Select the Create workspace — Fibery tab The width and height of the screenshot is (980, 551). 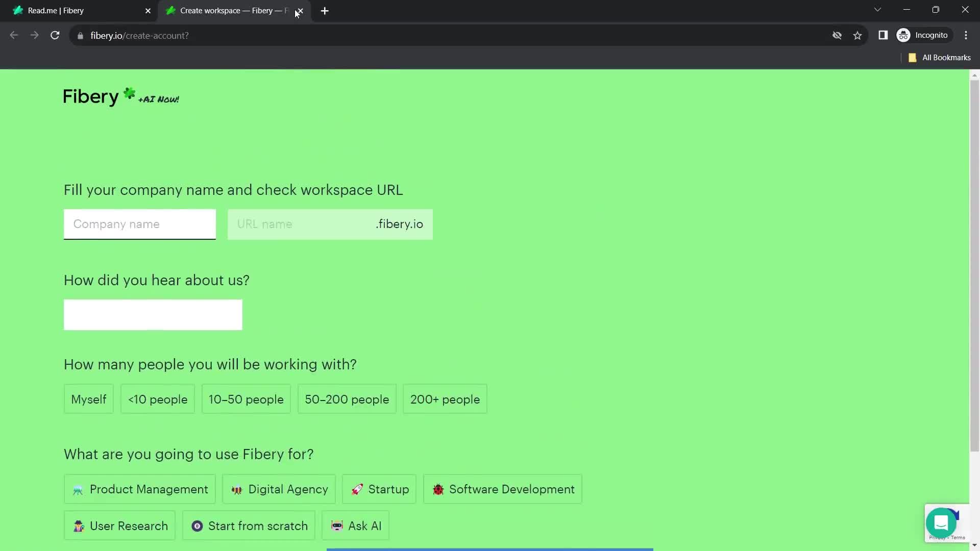tap(234, 11)
